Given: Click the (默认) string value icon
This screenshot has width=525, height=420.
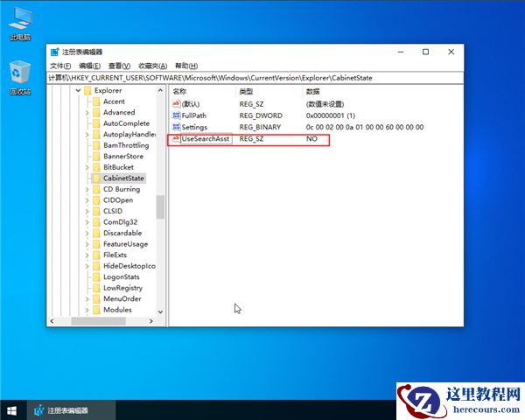Looking at the screenshot, I should click(x=176, y=104).
